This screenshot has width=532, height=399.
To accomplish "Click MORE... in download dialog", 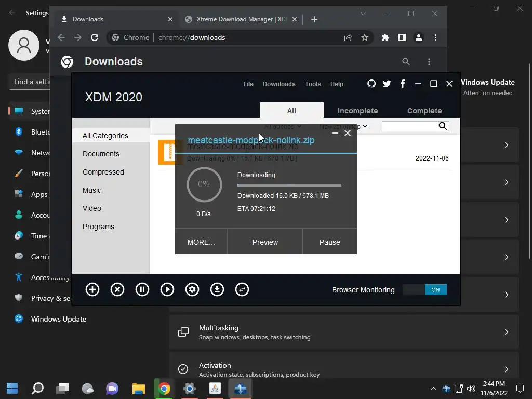I will 201,242.
